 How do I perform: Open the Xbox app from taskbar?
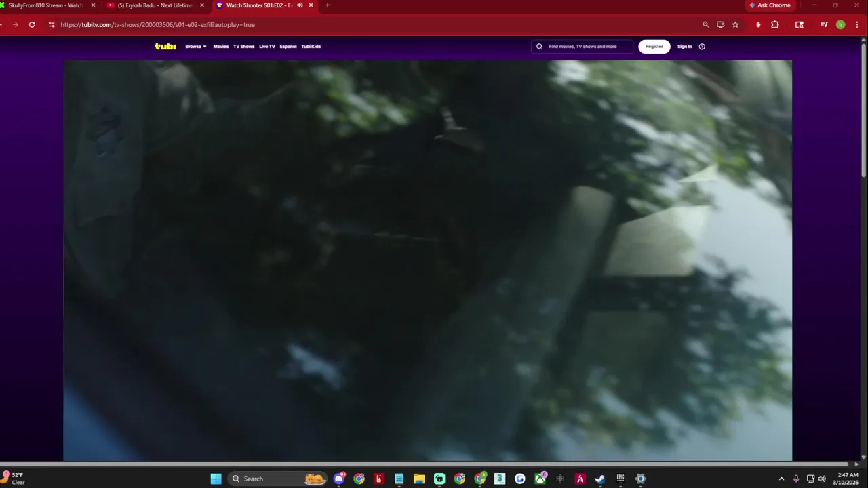point(540,479)
